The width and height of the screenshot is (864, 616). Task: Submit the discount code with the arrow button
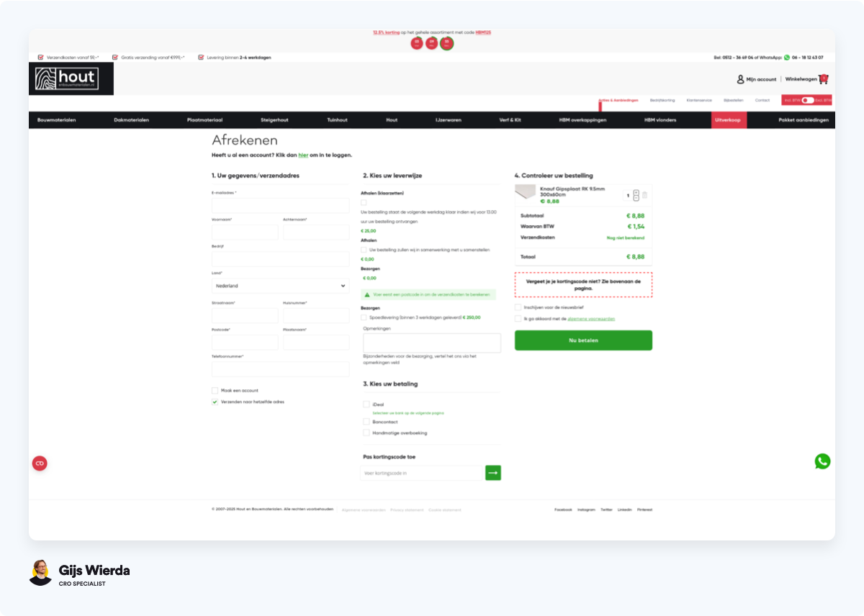pyautogui.click(x=493, y=473)
